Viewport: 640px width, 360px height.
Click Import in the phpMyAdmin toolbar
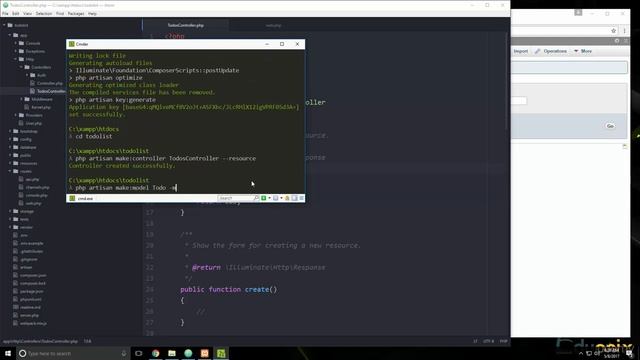click(x=520, y=51)
